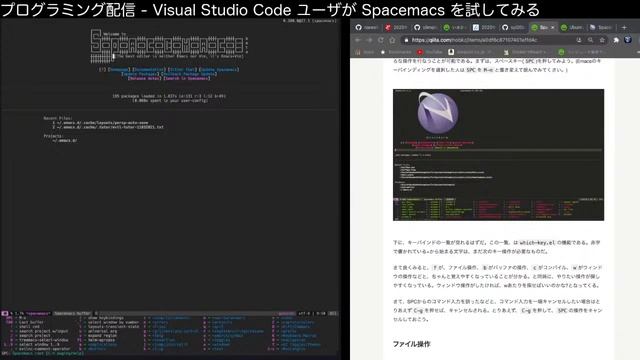
Task: Open the Gitter Chat button
Action: pos(182,69)
